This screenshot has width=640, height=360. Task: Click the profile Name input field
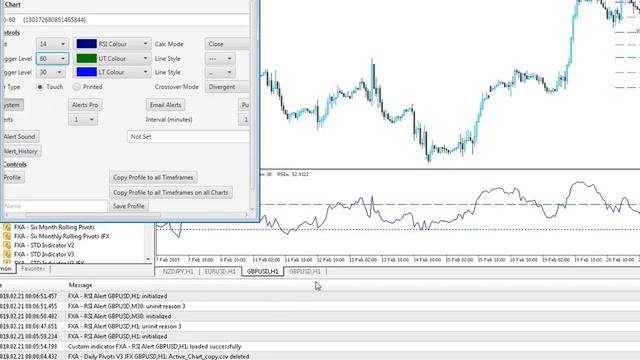coord(55,206)
